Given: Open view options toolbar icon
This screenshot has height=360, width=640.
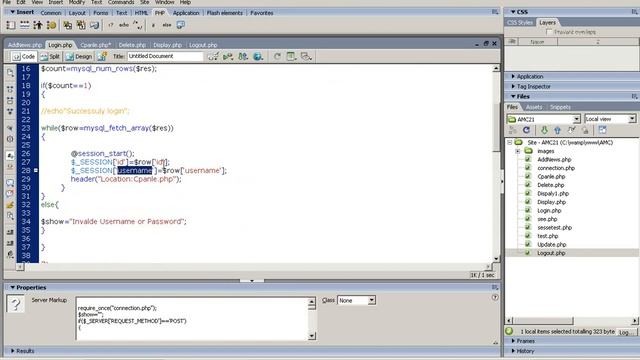Looking at the screenshot, I should [x=291, y=56].
